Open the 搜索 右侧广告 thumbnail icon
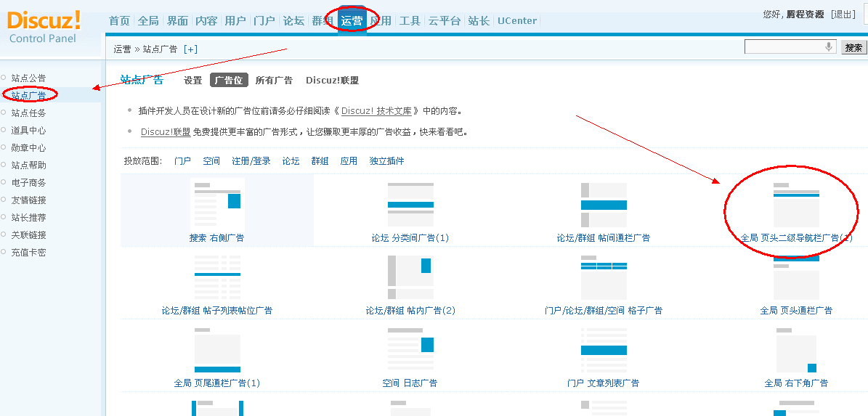Screen dimensions: 868x416 click(x=217, y=204)
